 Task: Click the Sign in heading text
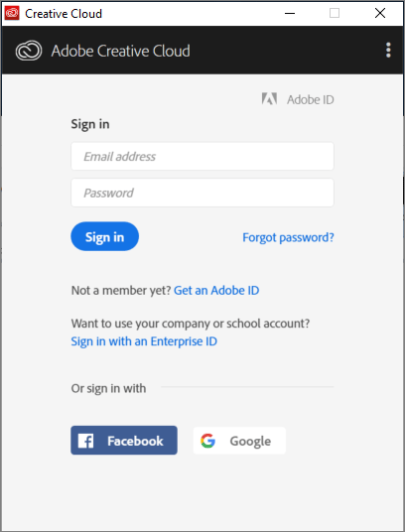coord(90,124)
